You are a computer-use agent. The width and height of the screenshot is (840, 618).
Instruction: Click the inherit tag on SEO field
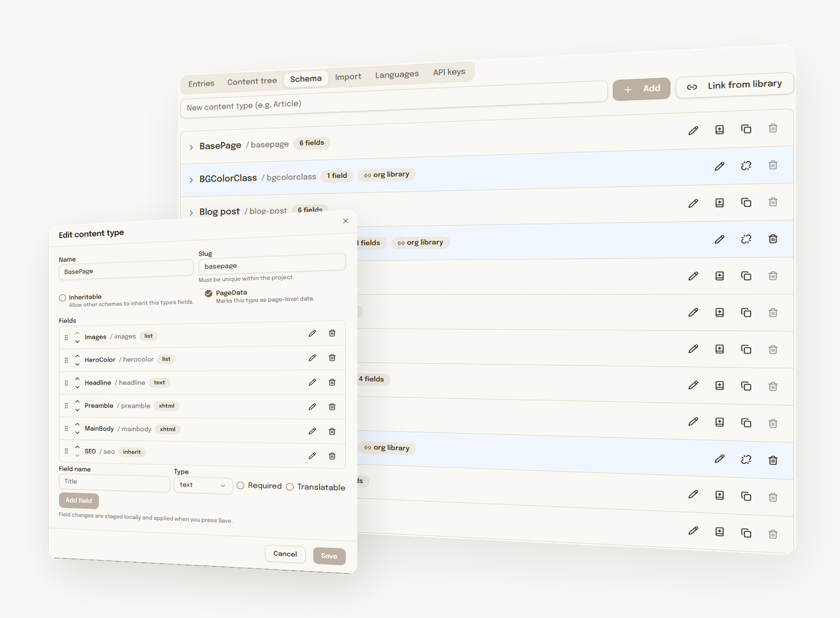pyautogui.click(x=132, y=452)
